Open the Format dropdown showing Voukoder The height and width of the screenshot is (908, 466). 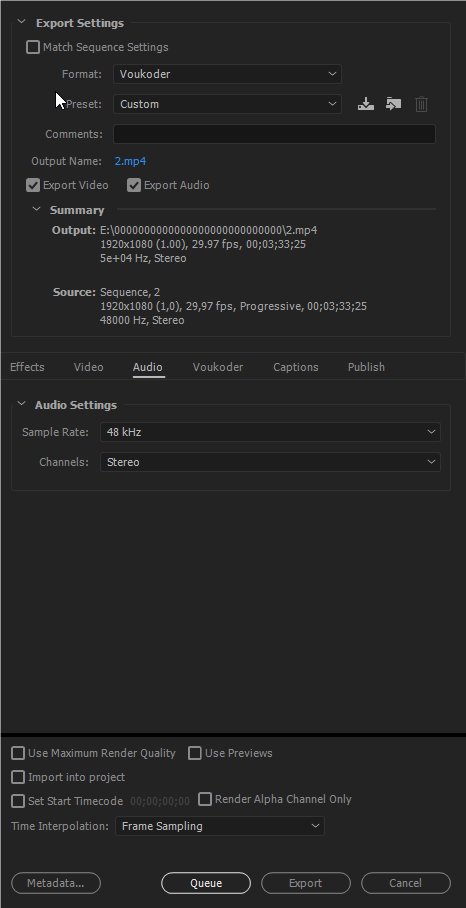(x=227, y=74)
